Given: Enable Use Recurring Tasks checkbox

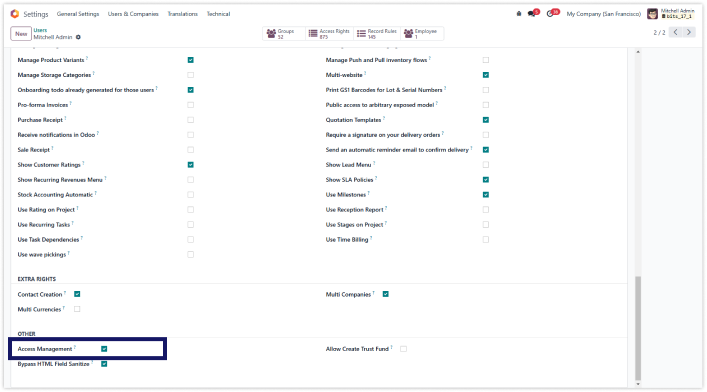Looking at the screenshot, I should click(191, 225).
